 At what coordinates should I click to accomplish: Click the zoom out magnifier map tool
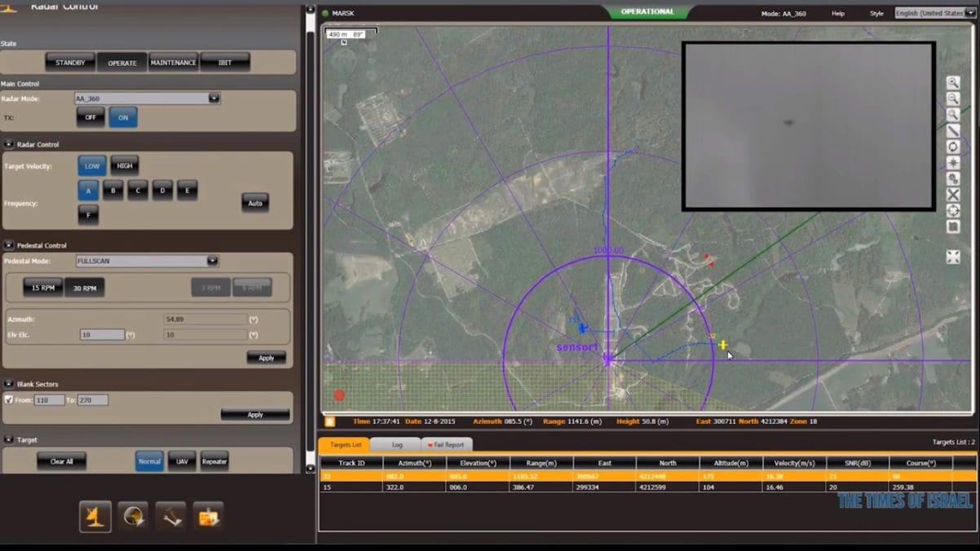[952, 99]
